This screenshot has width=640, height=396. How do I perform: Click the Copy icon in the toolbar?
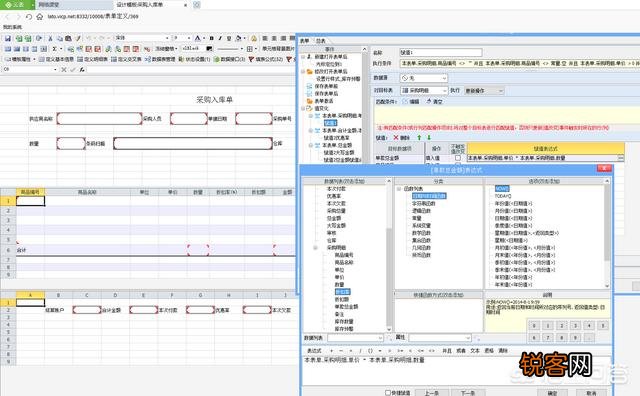[59, 38]
